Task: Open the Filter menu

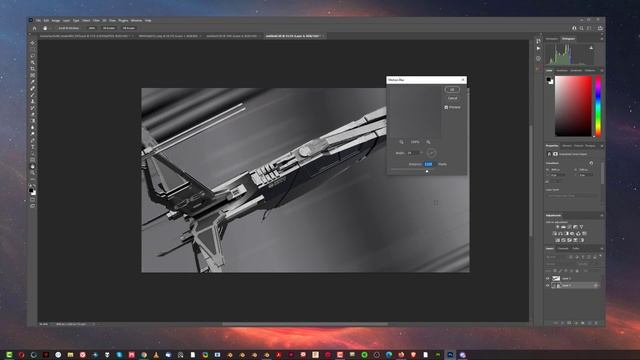Action: coord(96,20)
